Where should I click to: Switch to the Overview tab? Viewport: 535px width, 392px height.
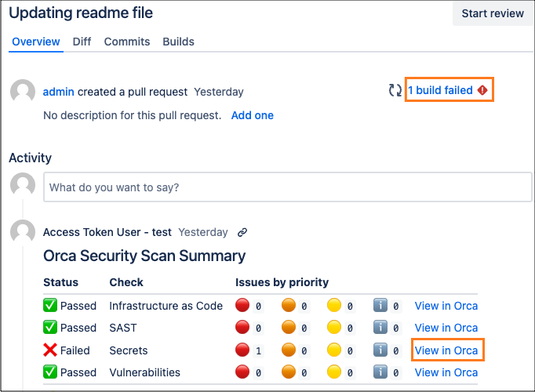pos(36,42)
